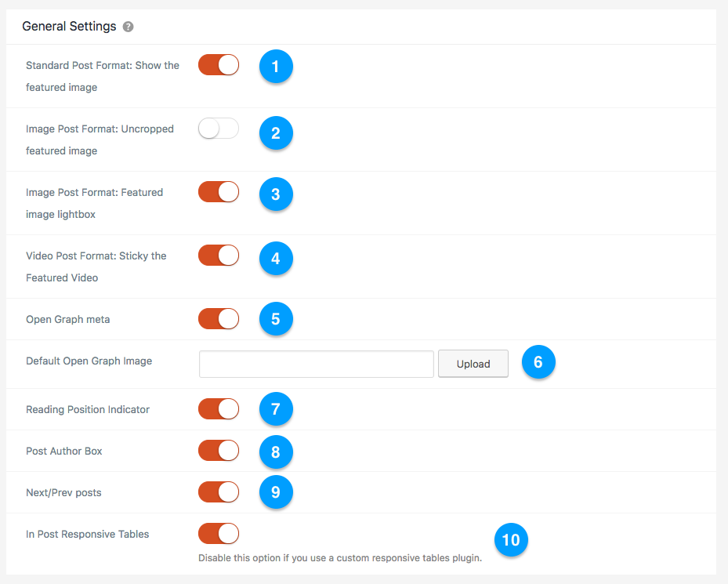
Task: Enable Image Post Format uncropped featured image
Action: point(219,129)
